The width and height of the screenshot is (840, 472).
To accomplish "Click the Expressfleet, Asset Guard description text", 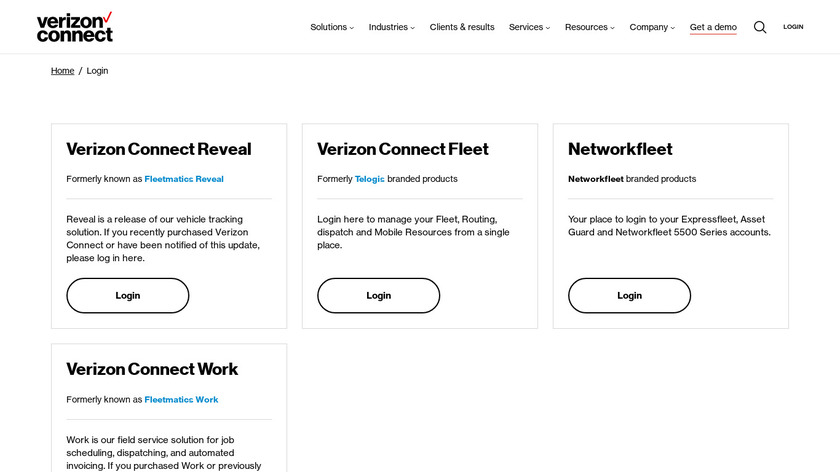I will pyautogui.click(x=669, y=226).
